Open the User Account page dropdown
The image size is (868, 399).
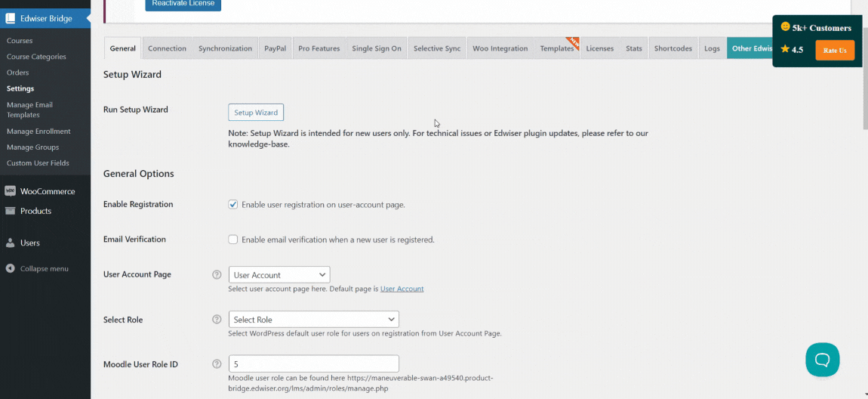pos(279,275)
